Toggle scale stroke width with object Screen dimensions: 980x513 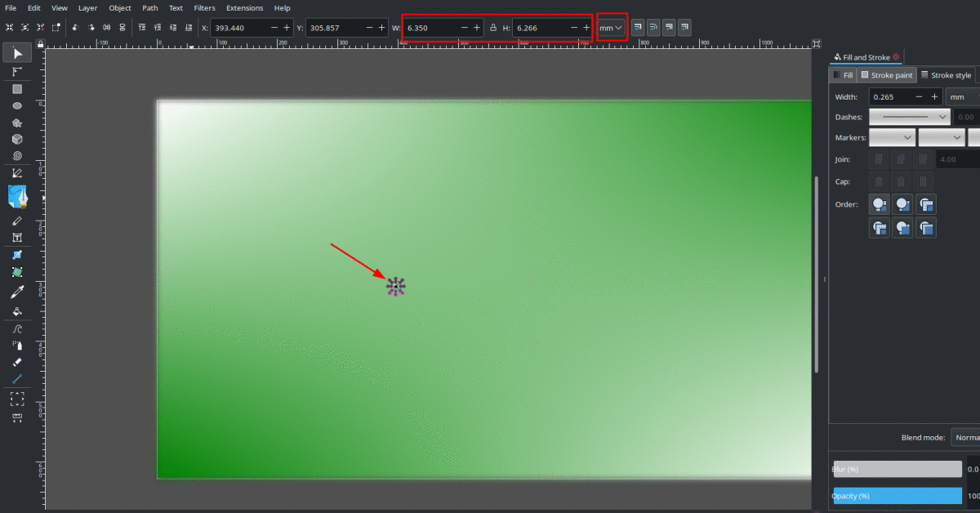[638, 28]
